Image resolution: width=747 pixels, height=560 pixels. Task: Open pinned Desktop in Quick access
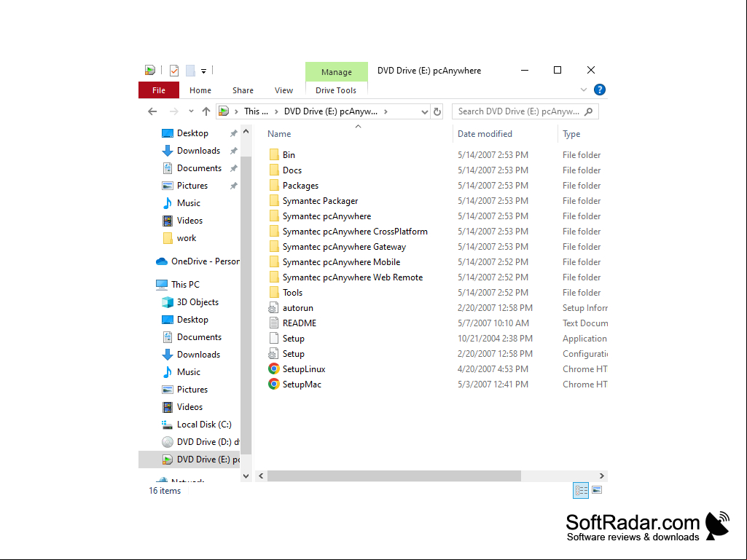(x=192, y=133)
